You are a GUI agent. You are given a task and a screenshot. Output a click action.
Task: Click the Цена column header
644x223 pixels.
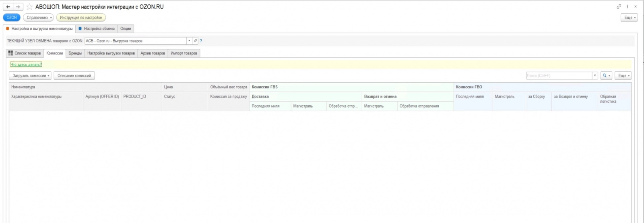coord(185,87)
